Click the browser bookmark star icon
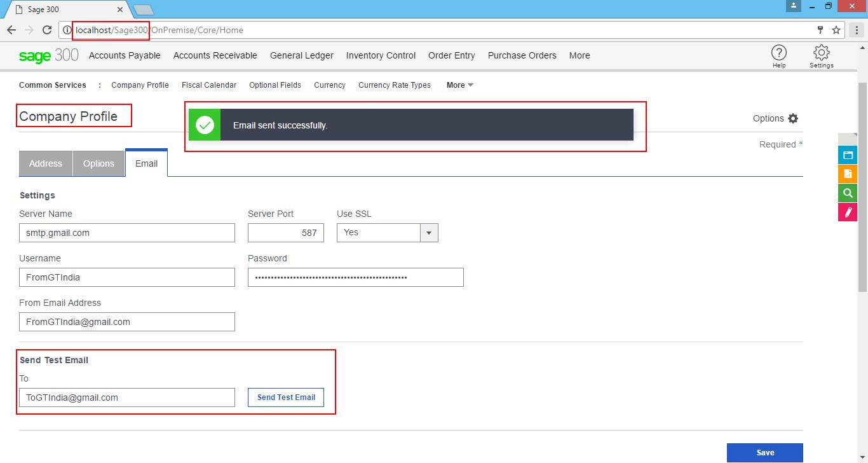This screenshot has width=868, height=463. (836, 30)
